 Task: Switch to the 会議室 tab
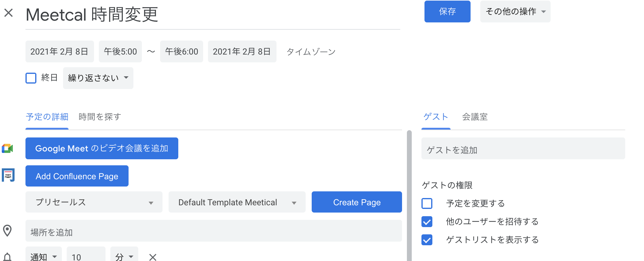[x=475, y=117]
